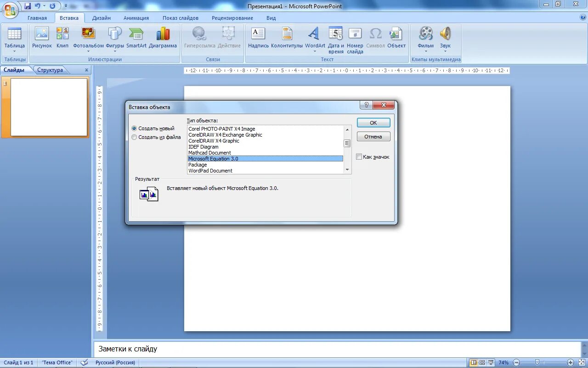Open Undo history dropdown arrow
588x368 pixels.
point(45,6)
